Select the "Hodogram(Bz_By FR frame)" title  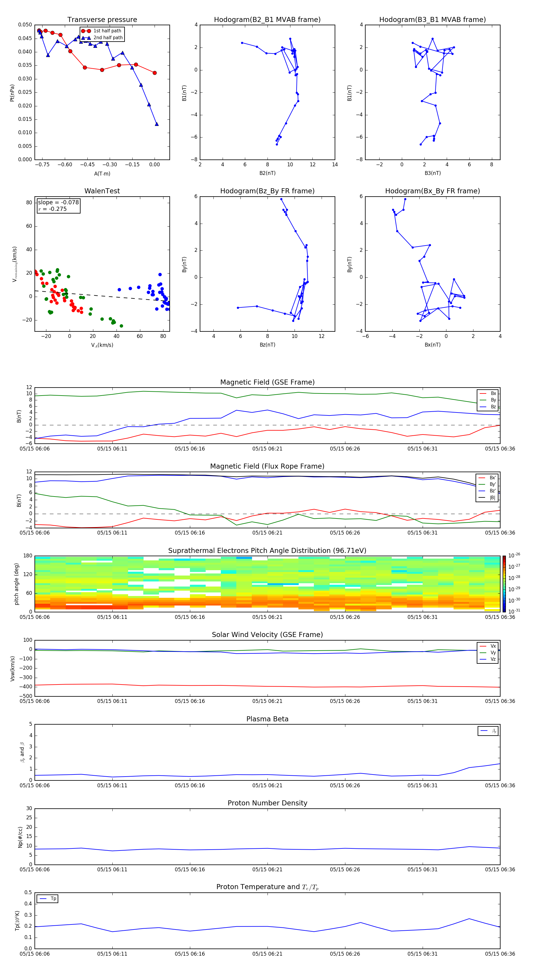pos(267,191)
